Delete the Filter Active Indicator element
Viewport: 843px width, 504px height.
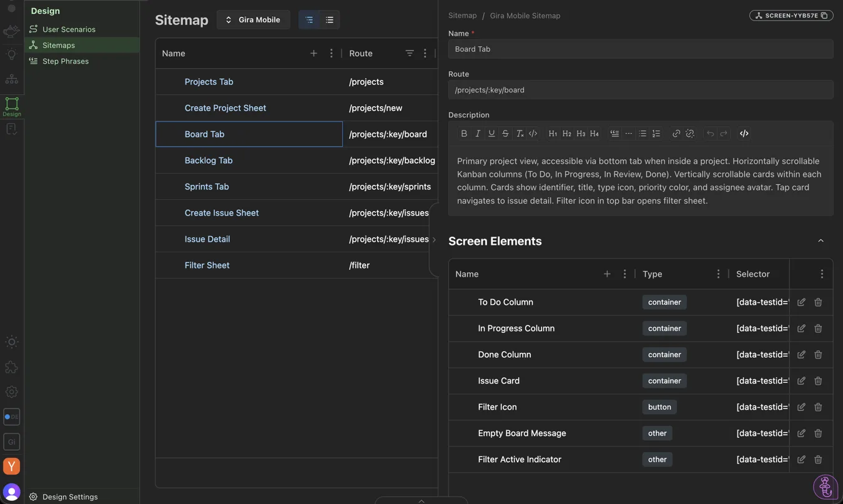click(818, 460)
